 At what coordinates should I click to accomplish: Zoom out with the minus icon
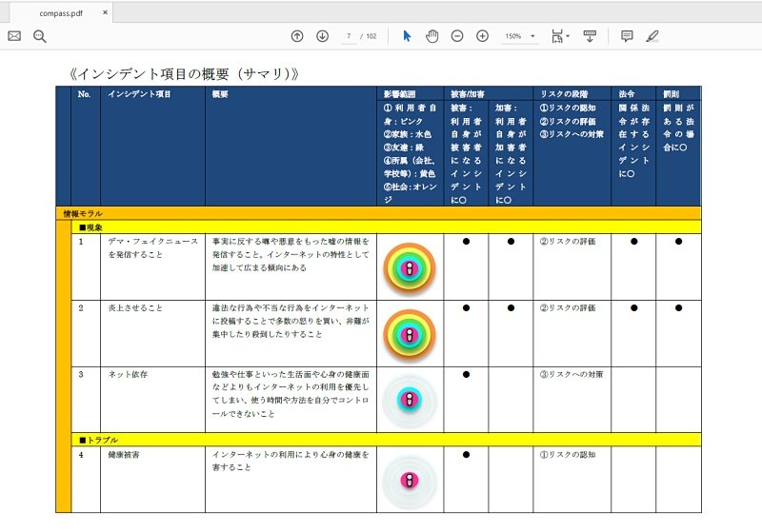(457, 36)
